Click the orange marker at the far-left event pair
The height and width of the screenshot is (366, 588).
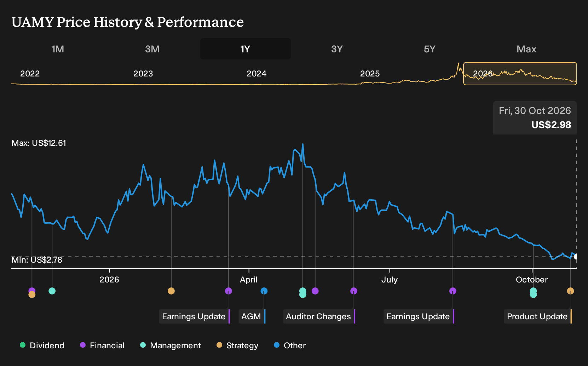[32, 294]
